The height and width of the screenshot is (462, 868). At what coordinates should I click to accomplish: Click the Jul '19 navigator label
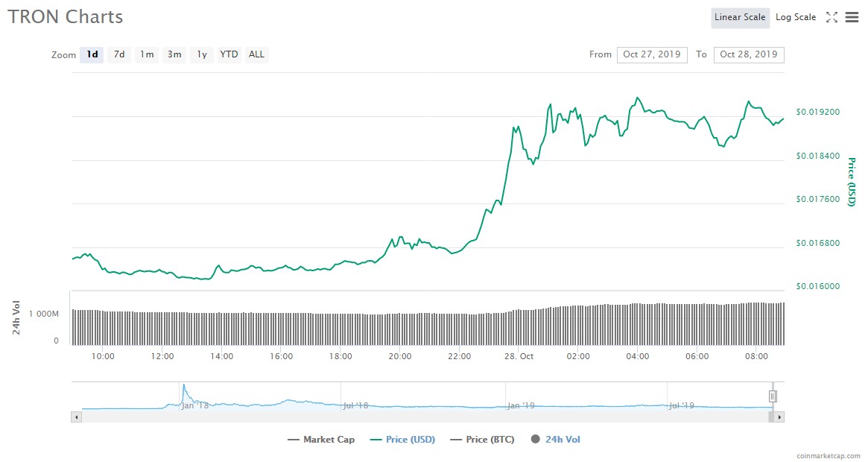[682, 405]
